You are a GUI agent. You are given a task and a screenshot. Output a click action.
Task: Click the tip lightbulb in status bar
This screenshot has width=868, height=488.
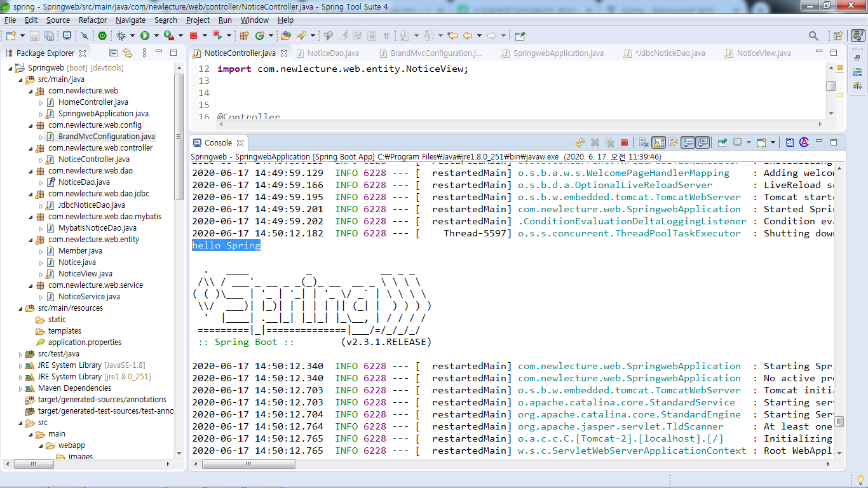click(x=860, y=480)
